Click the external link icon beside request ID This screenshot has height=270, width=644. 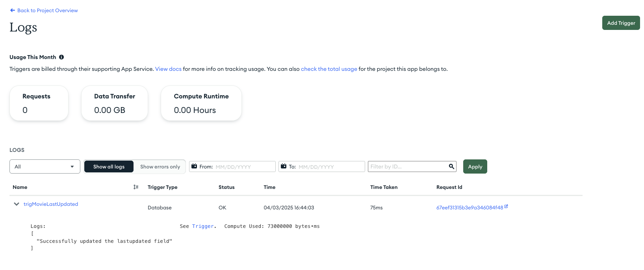506,206
